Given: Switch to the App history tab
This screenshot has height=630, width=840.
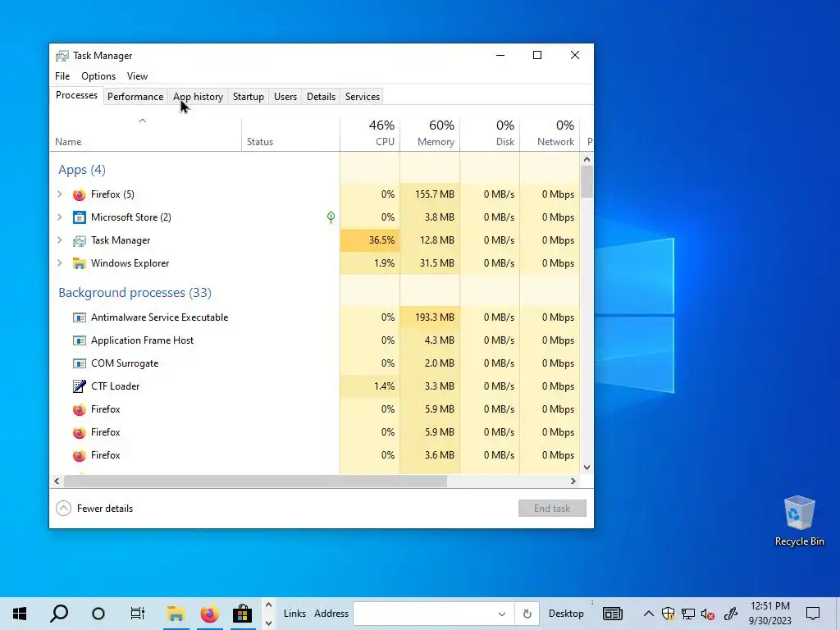Looking at the screenshot, I should pos(198,97).
